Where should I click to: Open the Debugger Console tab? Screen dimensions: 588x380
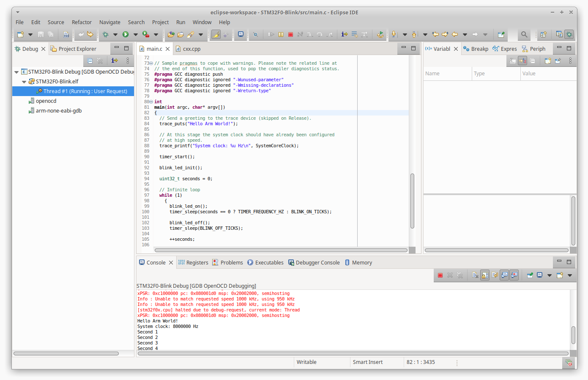[x=314, y=262]
